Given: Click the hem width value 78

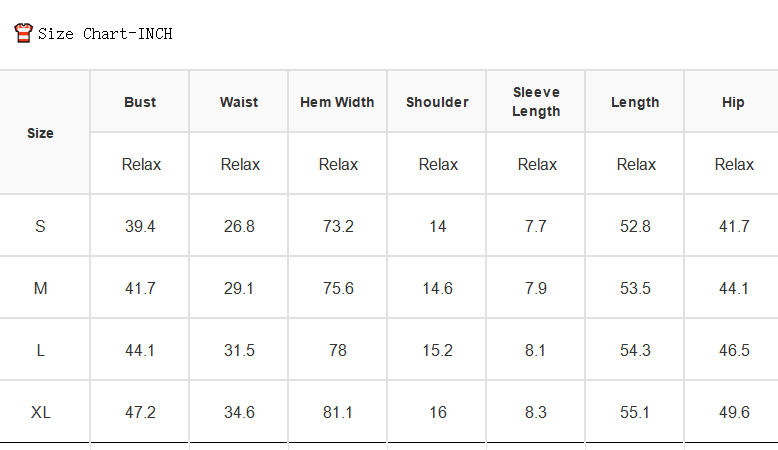Looking at the screenshot, I should pos(338,350).
